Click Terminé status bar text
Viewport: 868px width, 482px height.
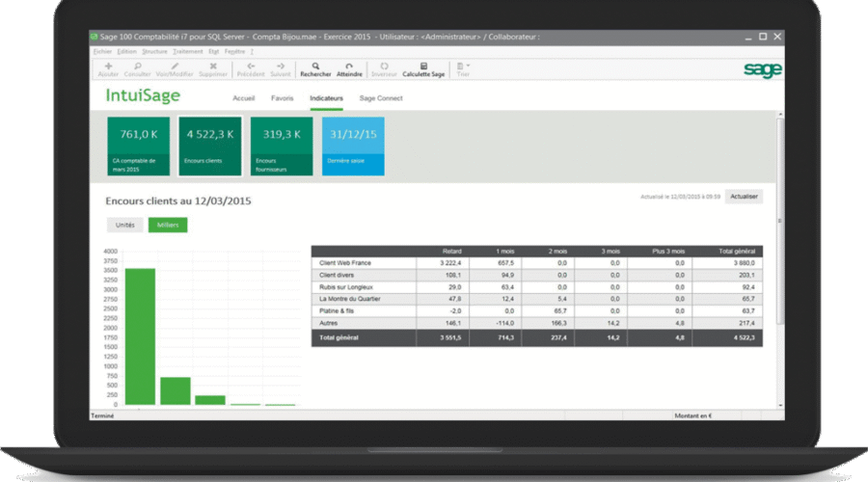[102, 416]
